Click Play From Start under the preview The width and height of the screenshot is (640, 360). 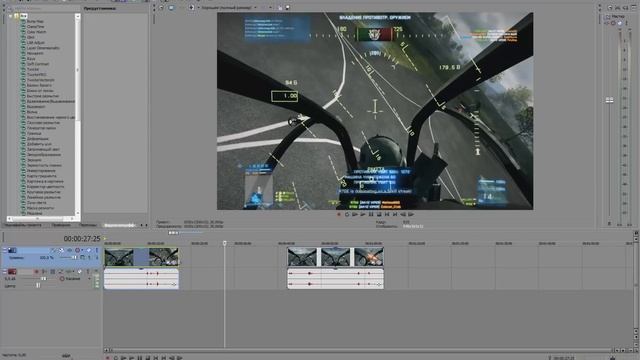[x=355, y=214]
